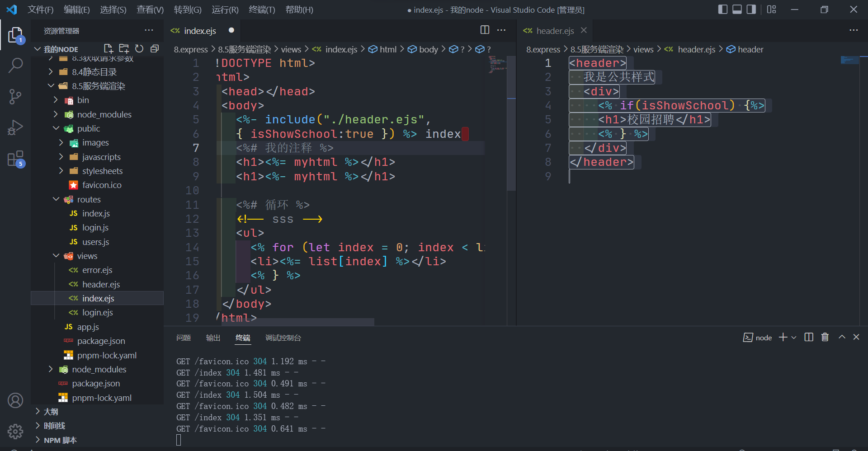Collapse the public folder
The width and height of the screenshot is (868, 451).
(89, 128)
